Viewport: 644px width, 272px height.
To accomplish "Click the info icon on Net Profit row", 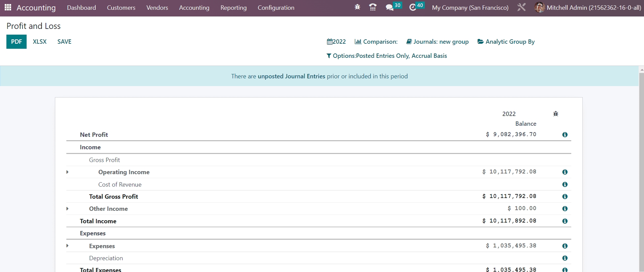I will pyautogui.click(x=565, y=135).
